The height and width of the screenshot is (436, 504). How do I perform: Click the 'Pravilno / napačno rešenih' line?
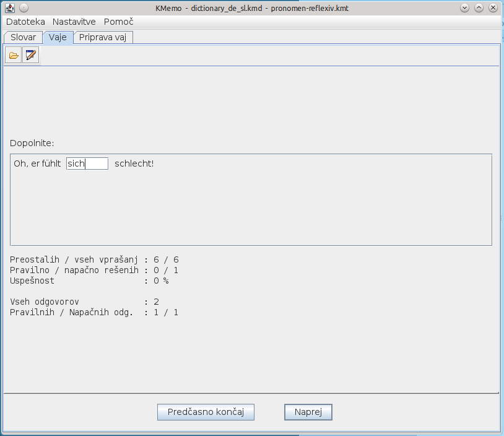click(x=94, y=270)
